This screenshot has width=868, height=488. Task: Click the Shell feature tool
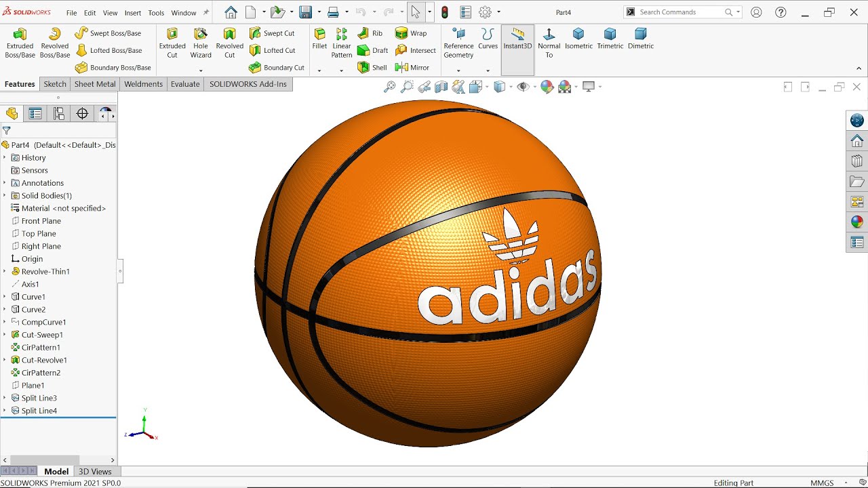[x=372, y=68]
